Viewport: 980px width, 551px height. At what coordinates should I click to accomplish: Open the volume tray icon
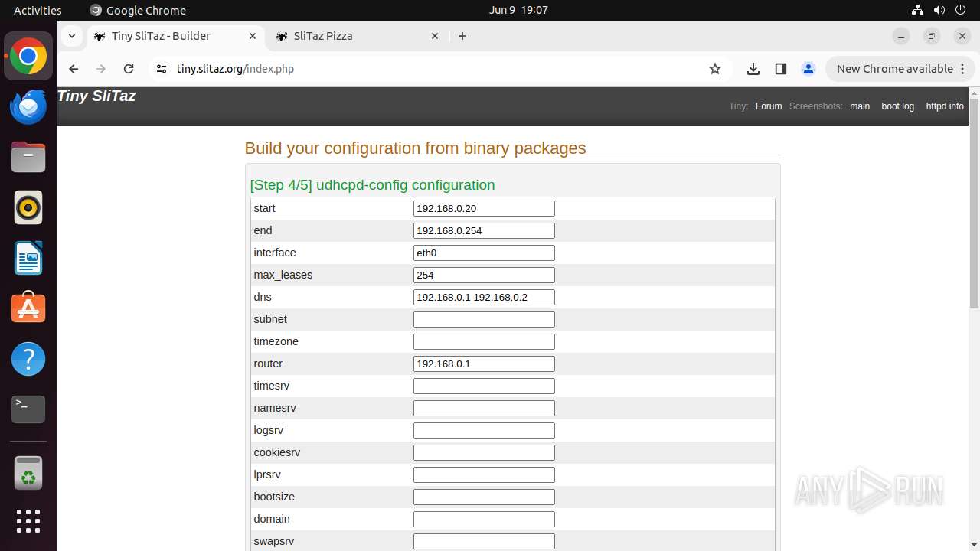click(939, 10)
